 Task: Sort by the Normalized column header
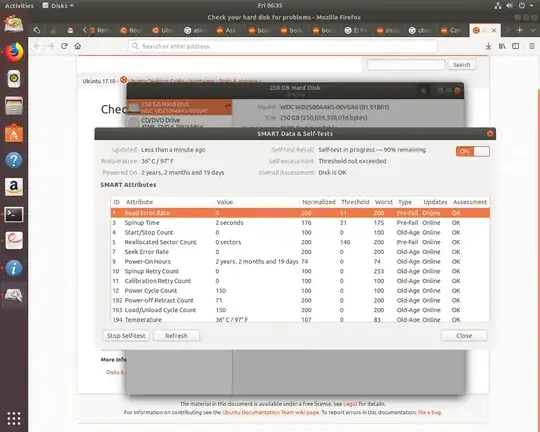tap(319, 202)
